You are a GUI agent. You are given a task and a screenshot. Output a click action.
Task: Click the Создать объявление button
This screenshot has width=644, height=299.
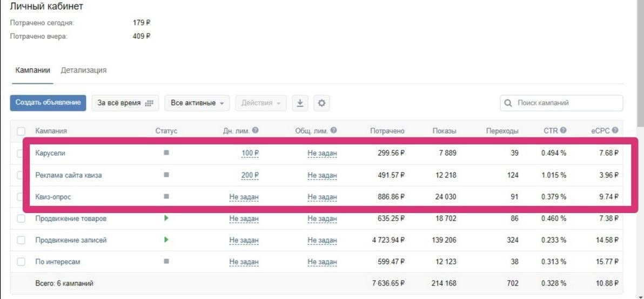(x=48, y=103)
